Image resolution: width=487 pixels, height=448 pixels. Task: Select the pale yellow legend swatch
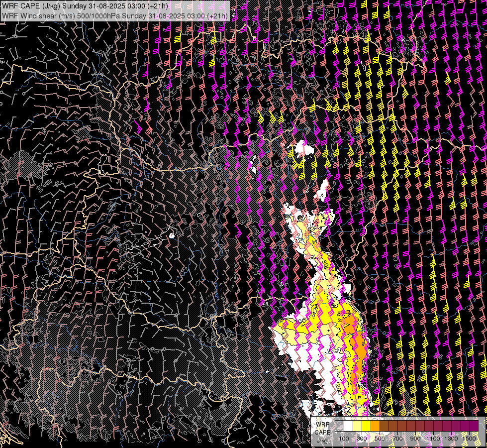pyautogui.click(x=358, y=426)
